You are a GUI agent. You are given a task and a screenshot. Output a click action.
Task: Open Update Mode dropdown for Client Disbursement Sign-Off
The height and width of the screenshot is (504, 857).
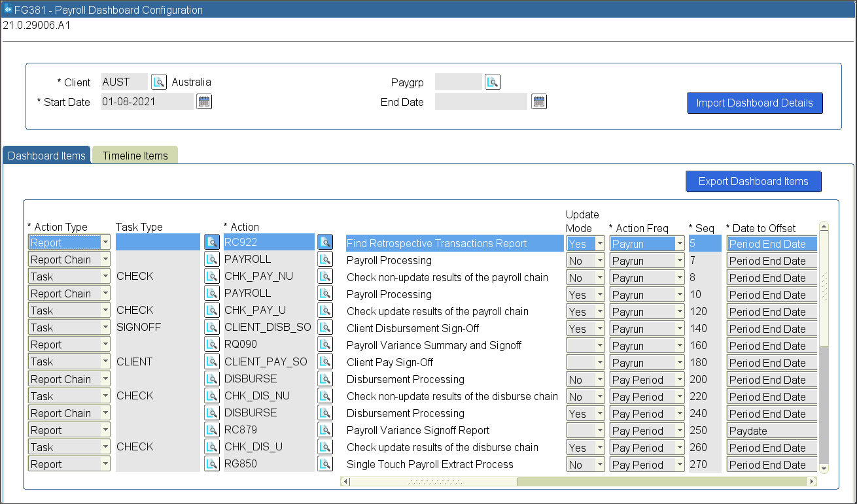click(600, 328)
